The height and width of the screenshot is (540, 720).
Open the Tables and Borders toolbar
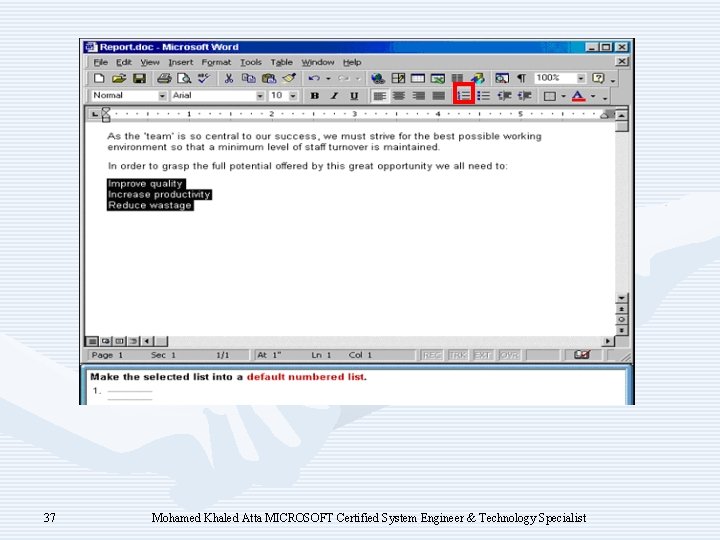398,79
